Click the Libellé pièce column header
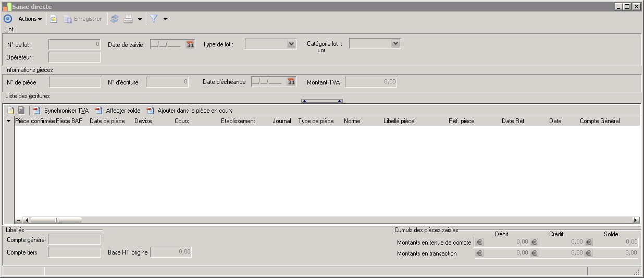The image size is (644, 278). click(x=399, y=121)
